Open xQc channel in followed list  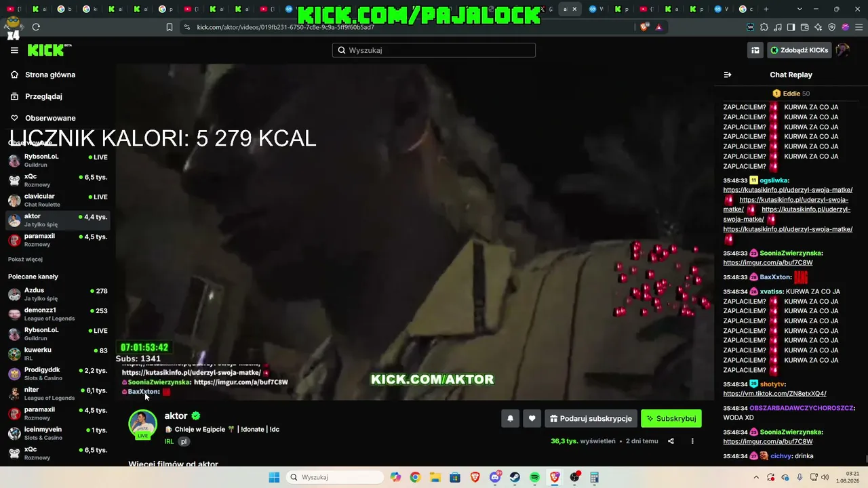pos(58,180)
